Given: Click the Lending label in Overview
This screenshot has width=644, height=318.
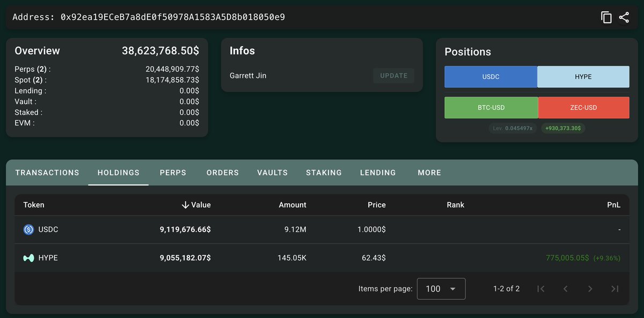Looking at the screenshot, I should click(31, 91).
